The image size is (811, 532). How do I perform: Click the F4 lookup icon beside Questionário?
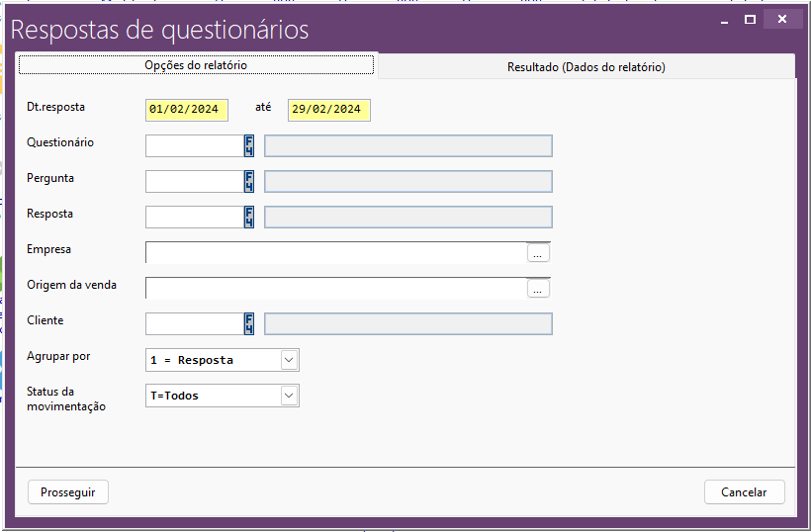point(249,146)
